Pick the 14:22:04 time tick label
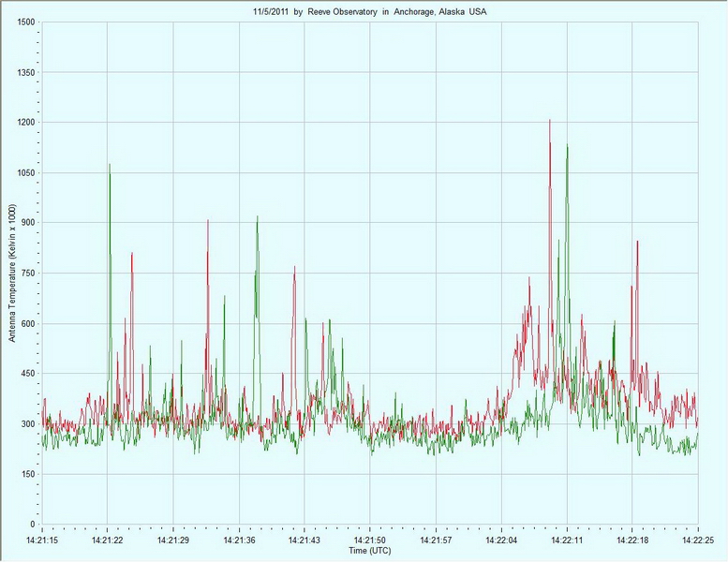This screenshot has width=728, height=562. [x=501, y=541]
